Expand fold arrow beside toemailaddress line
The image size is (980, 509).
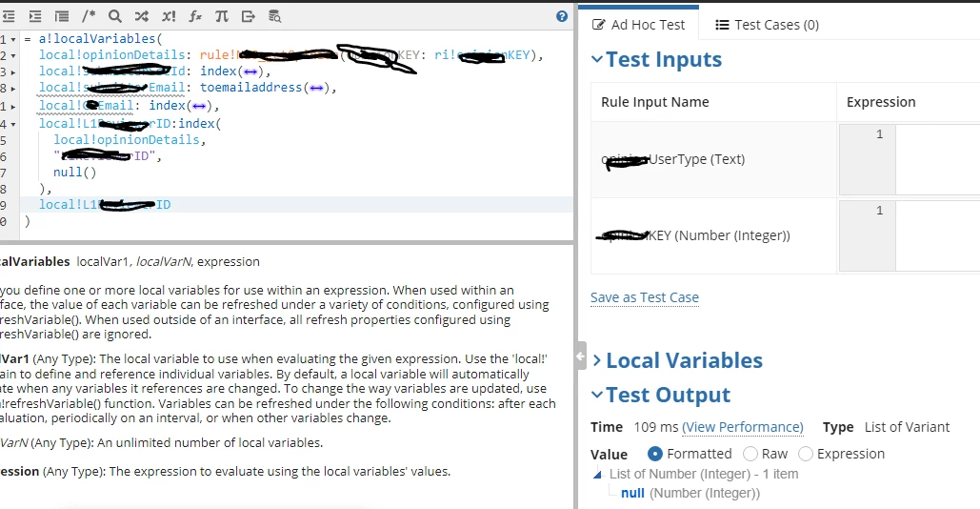pos(13,89)
